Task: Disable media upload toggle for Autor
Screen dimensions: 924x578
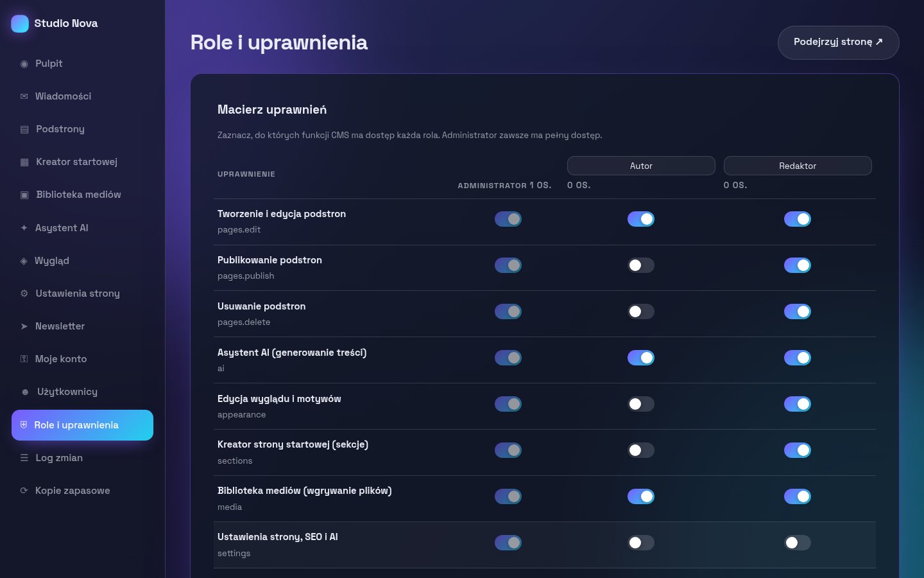Action: pos(641,496)
